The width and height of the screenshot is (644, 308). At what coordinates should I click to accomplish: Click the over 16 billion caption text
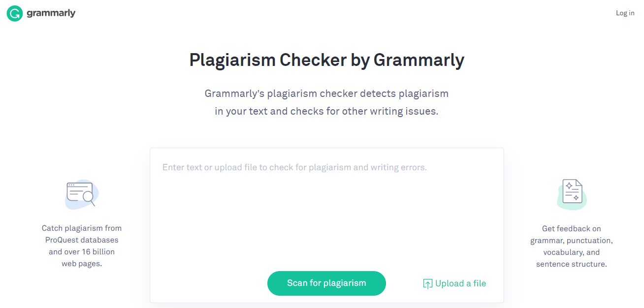point(82,252)
